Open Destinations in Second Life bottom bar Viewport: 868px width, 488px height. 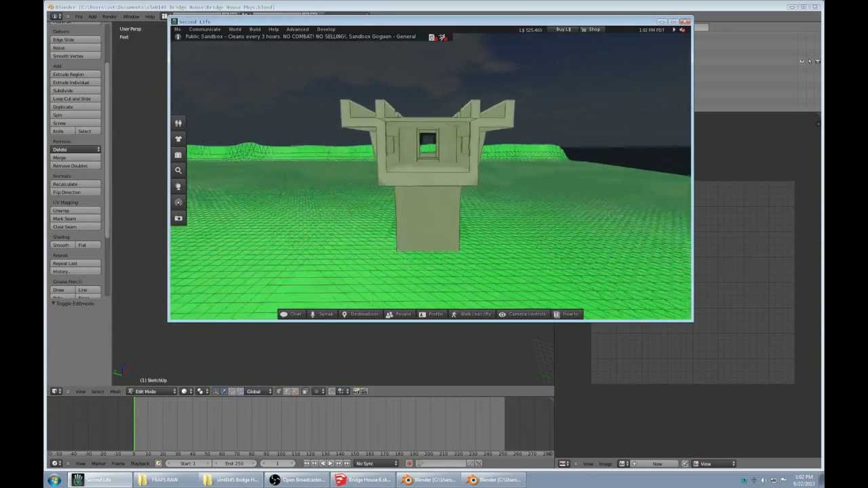click(360, 314)
